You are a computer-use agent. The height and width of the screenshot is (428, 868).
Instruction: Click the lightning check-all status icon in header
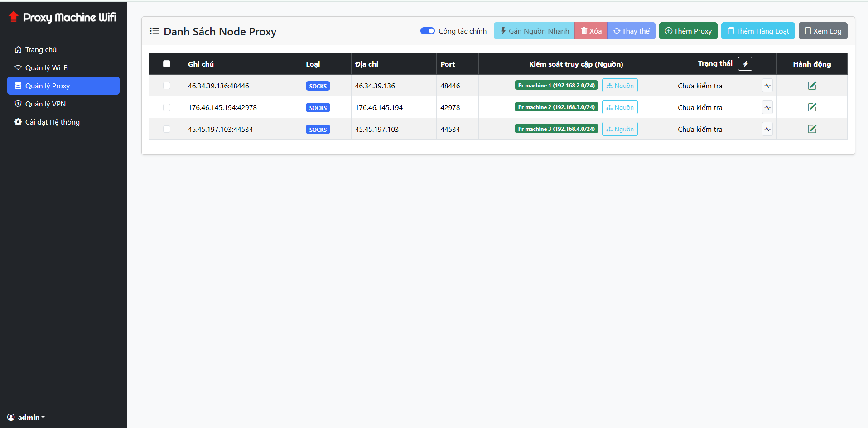tap(745, 63)
